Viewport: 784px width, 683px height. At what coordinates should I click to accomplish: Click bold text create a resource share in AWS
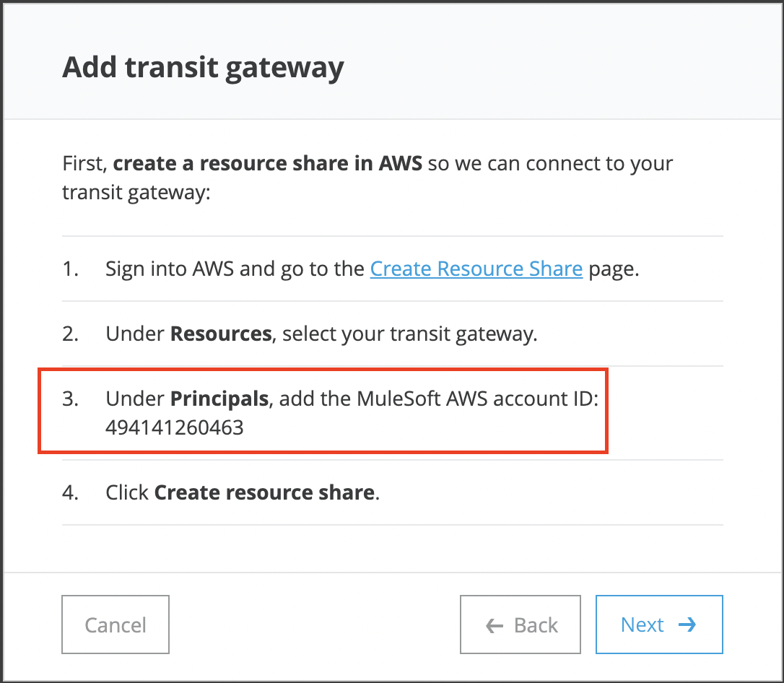[267, 163]
